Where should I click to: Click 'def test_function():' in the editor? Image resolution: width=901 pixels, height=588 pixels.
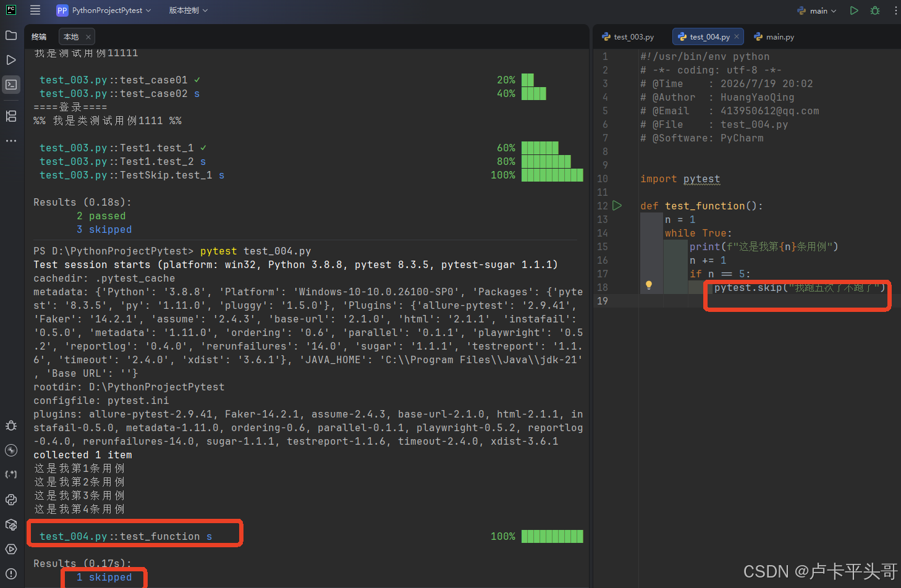701,206
